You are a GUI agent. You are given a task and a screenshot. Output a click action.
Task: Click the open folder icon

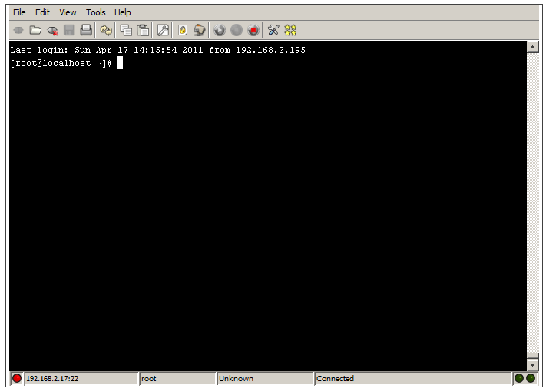[35, 30]
